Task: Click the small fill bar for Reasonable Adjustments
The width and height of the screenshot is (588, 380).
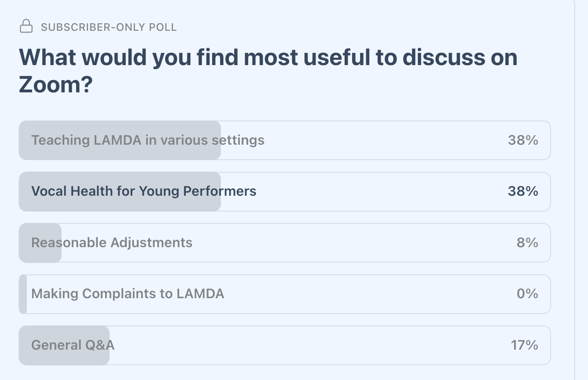Action: point(40,255)
